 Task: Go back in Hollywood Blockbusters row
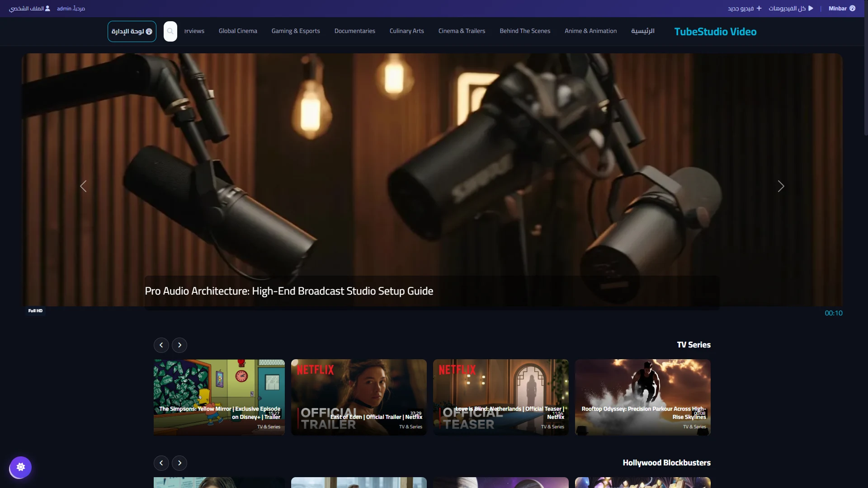tap(161, 463)
